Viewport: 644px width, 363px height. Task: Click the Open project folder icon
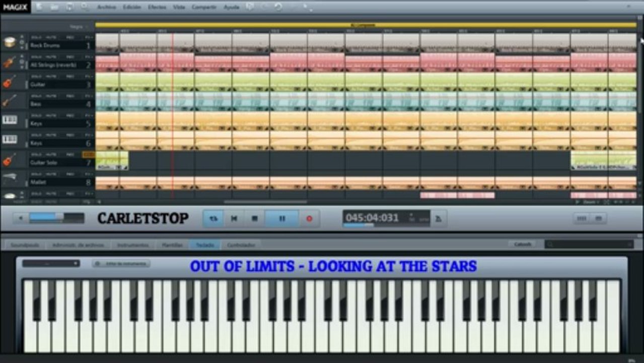[54, 7]
